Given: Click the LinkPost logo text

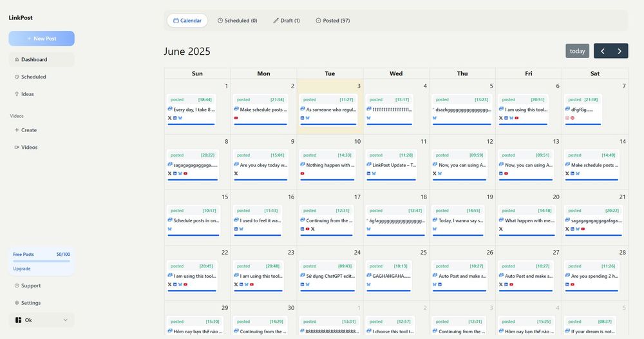Looking at the screenshot, I should click(x=21, y=17).
